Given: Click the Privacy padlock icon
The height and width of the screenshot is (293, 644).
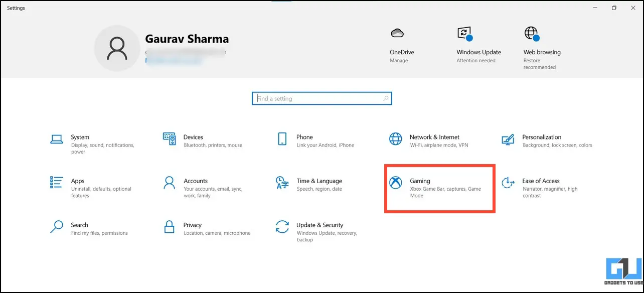Looking at the screenshot, I should tap(170, 227).
